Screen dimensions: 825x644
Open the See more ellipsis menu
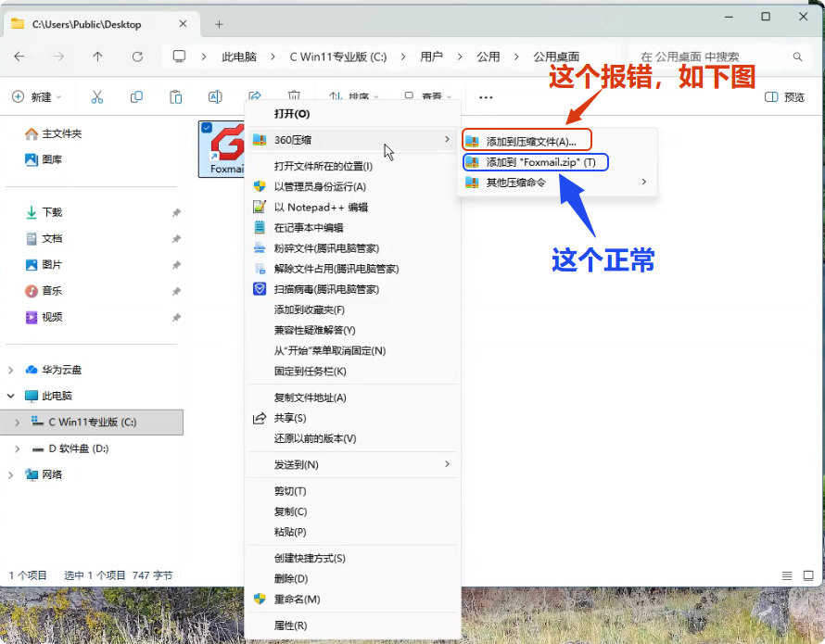[486, 97]
